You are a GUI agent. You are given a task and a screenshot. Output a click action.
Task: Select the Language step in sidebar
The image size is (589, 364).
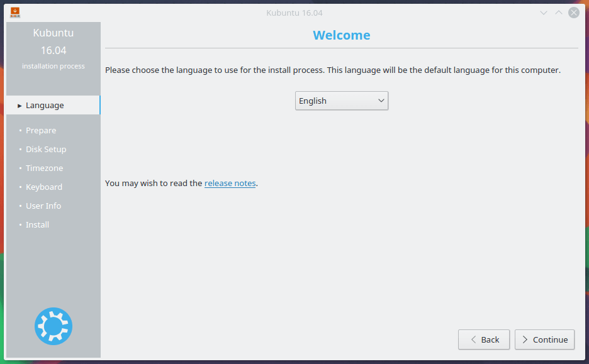(x=53, y=105)
